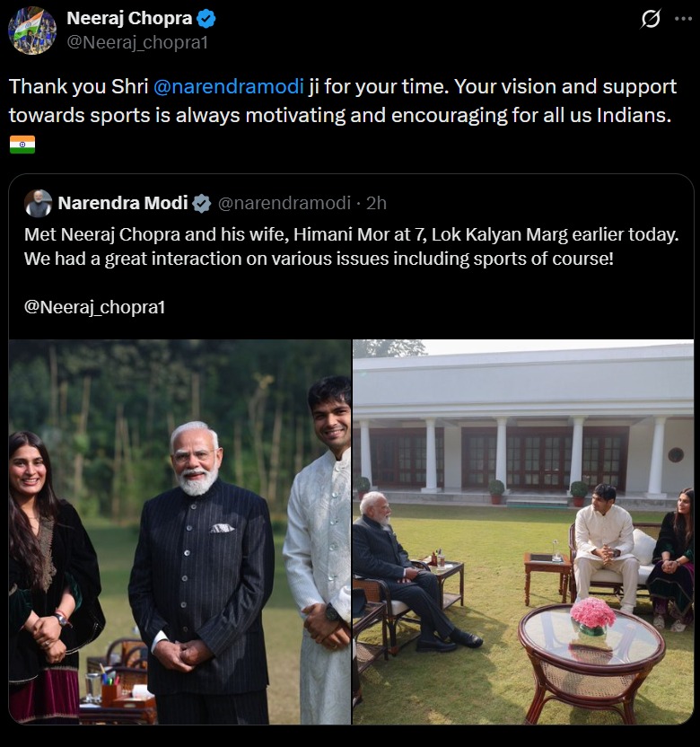Screen dimensions: 700x747
Task: Click the grey verified badge beside Narendra Modi
Action: (202, 204)
